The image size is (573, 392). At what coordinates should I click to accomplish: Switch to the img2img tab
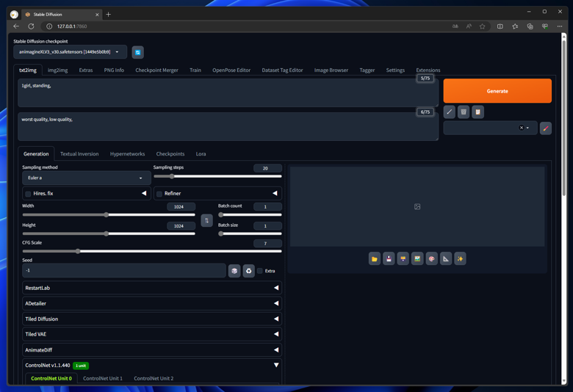pos(58,70)
